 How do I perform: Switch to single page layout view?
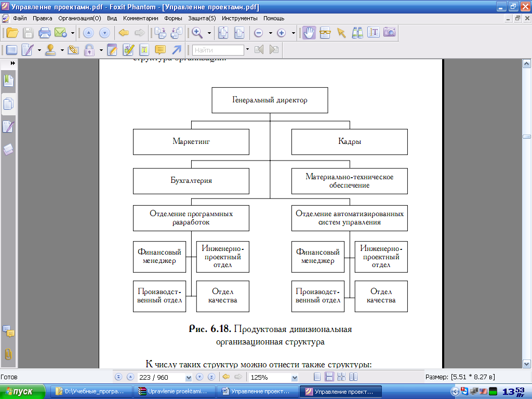pos(317,377)
